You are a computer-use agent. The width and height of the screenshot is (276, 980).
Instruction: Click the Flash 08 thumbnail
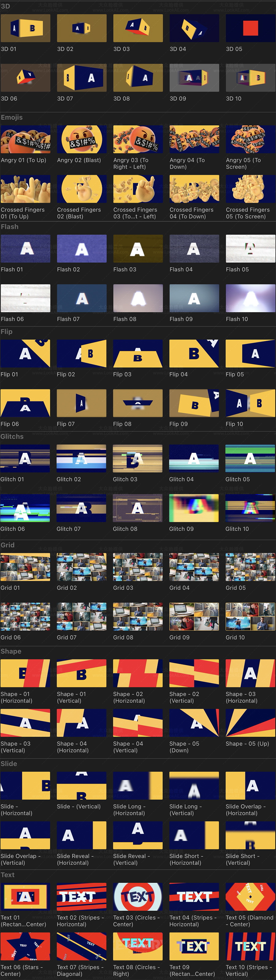point(138,298)
